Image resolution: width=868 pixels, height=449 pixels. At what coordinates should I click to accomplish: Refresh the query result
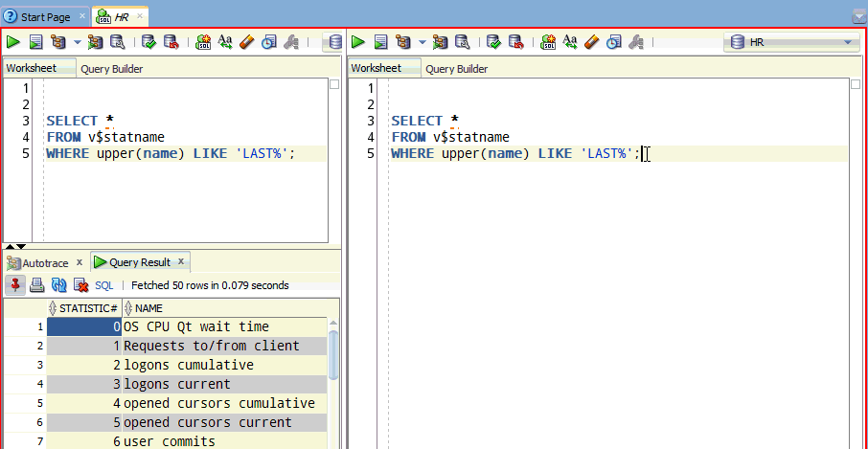tap(58, 285)
